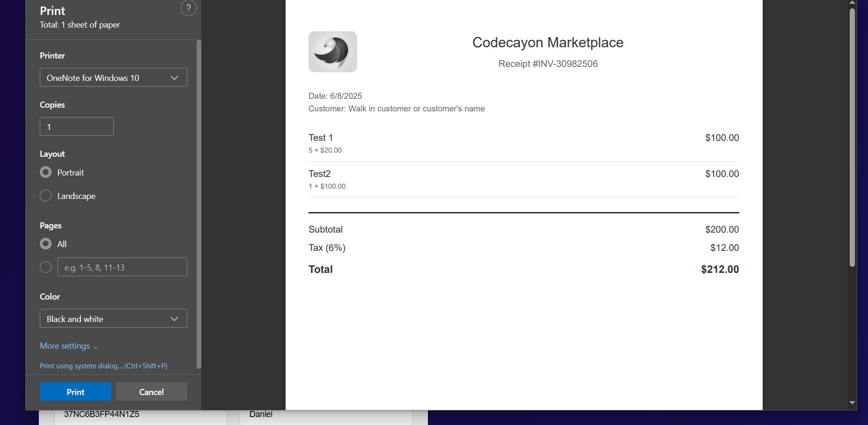
Task: Click the Codecayon logo in receipt preview
Action: [333, 52]
